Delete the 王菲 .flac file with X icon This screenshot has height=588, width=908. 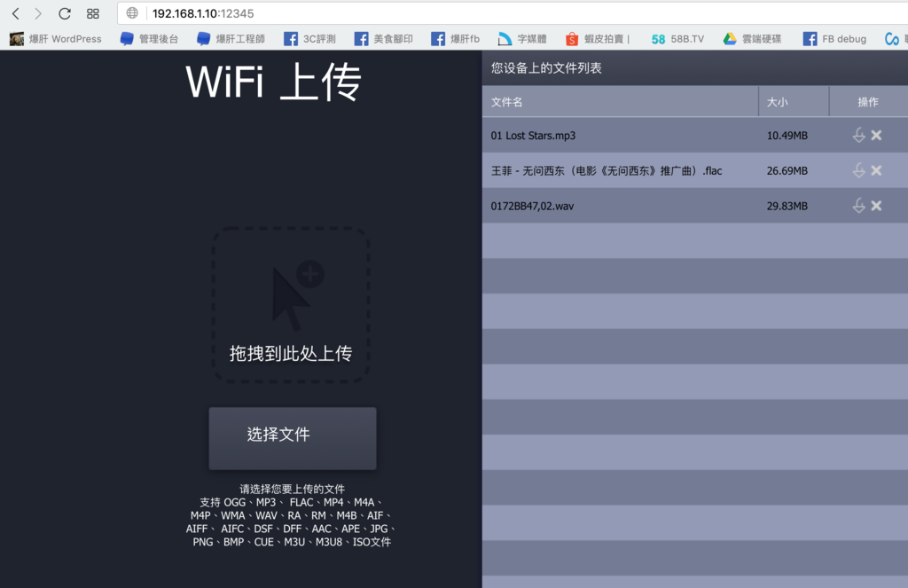pyautogui.click(x=876, y=170)
